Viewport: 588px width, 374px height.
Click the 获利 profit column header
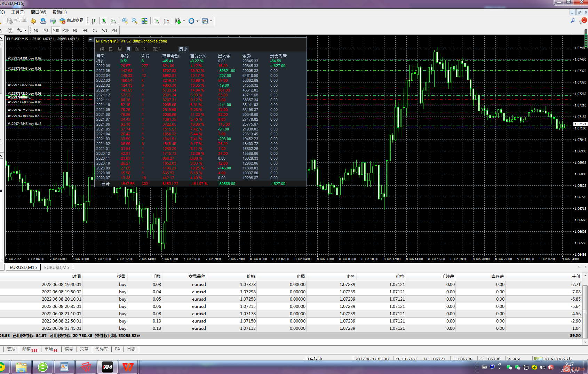[575, 276]
